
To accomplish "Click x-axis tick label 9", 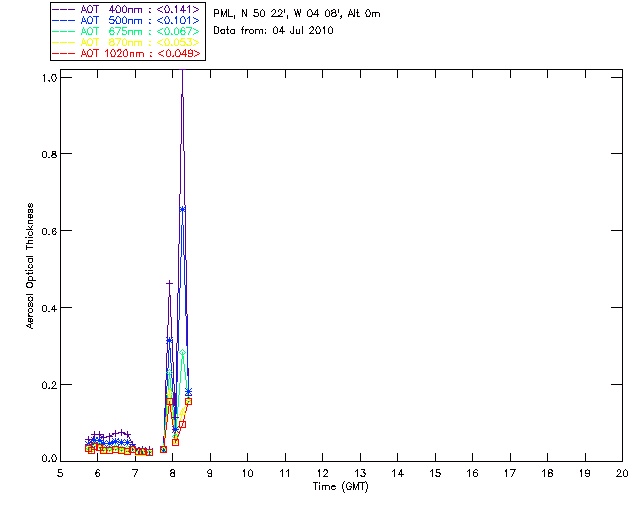I will tap(210, 473).
